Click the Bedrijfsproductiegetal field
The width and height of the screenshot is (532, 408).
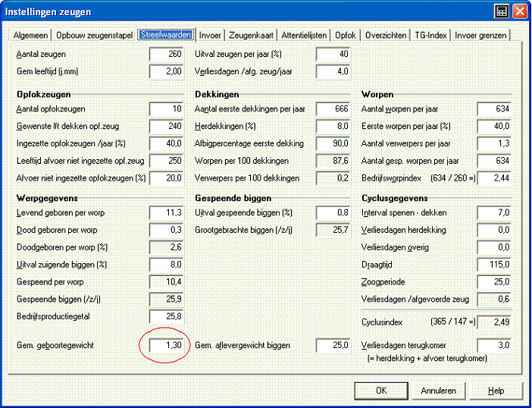coord(167,317)
